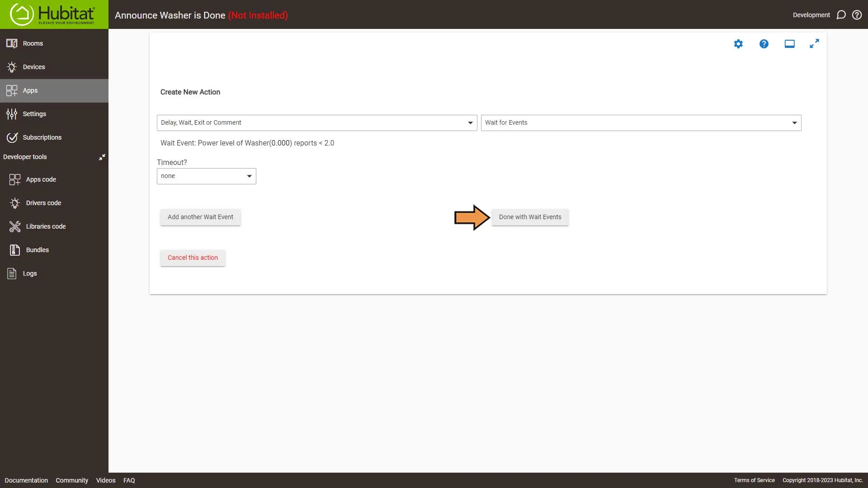Viewport: 868px width, 488px height.
Task: Click Add another Wait Event button
Action: (x=200, y=217)
